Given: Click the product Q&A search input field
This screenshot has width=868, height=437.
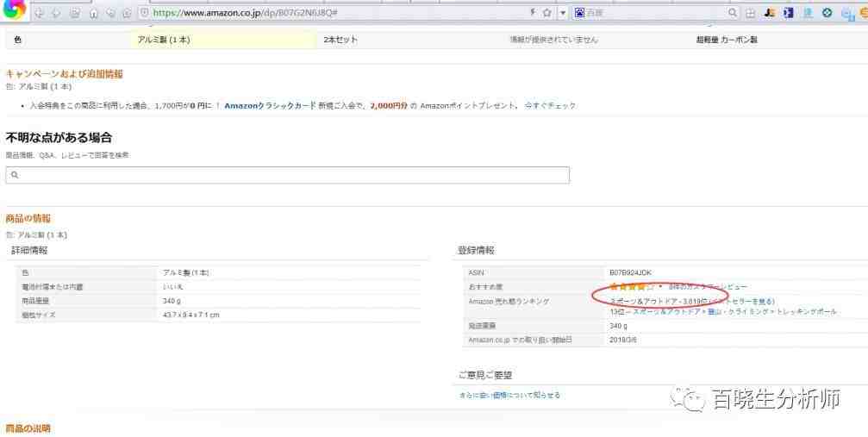Looking at the screenshot, I should point(287,175).
